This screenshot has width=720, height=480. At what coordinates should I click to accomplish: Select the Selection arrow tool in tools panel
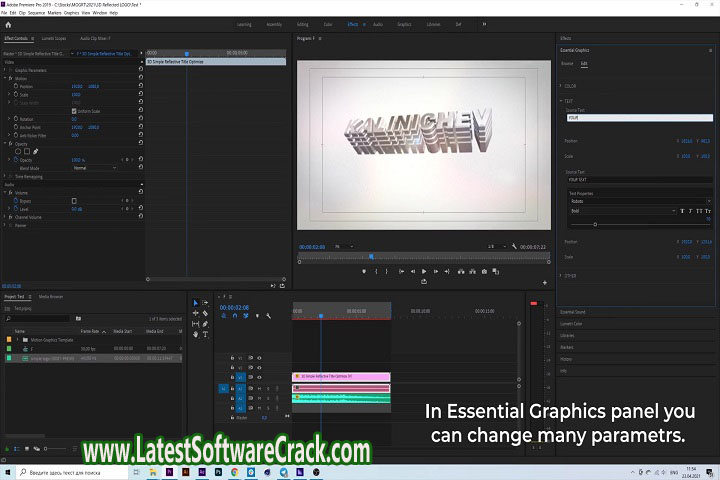196,303
